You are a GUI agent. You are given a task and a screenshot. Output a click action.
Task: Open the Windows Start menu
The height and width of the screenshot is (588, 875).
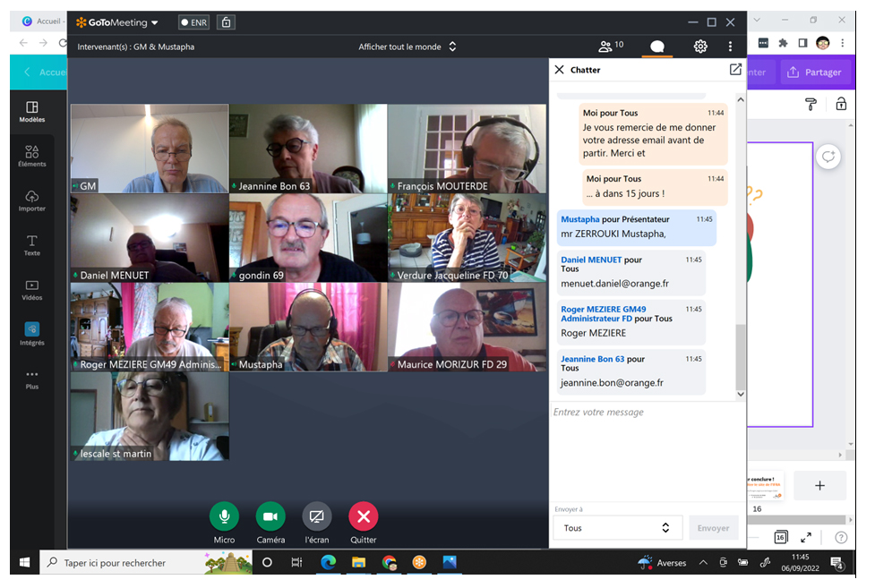[x=24, y=562]
